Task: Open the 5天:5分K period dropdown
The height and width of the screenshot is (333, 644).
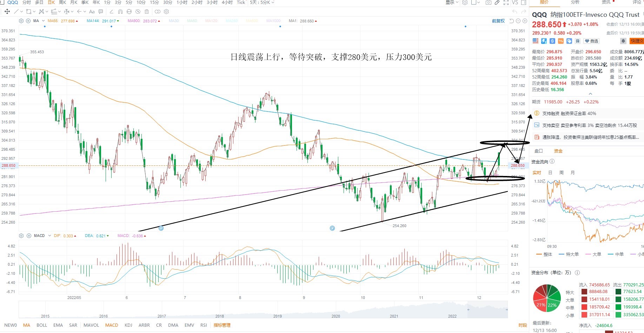Action: point(262,2)
